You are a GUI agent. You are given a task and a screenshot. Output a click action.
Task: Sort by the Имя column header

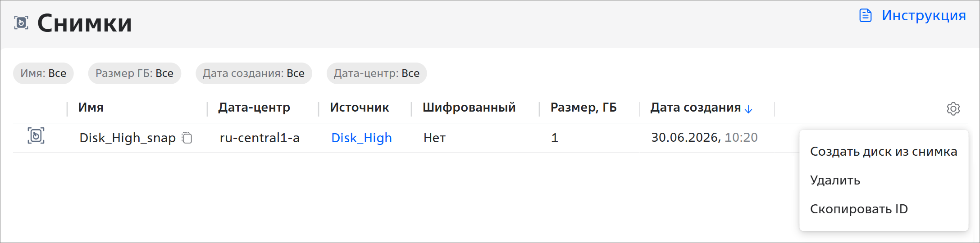(91, 108)
